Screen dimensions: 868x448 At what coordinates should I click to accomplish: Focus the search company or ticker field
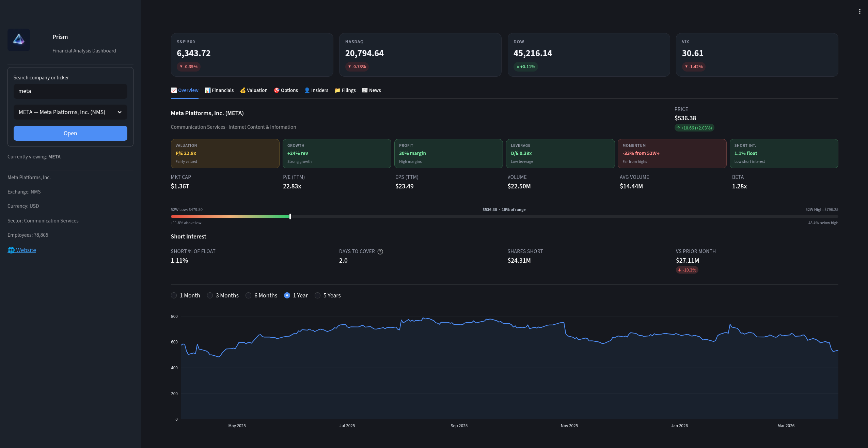(x=70, y=91)
